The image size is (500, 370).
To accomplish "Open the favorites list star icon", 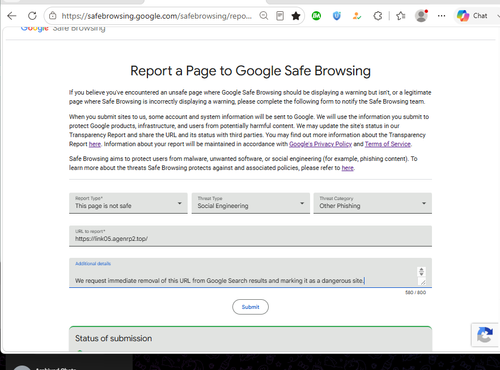I will tap(401, 16).
